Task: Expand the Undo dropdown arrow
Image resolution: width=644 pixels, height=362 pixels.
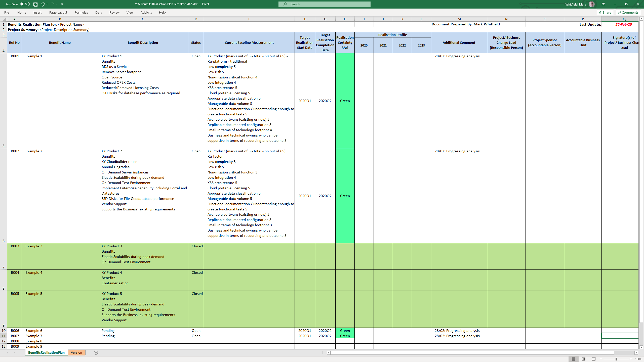Action: pyautogui.click(x=46, y=4)
